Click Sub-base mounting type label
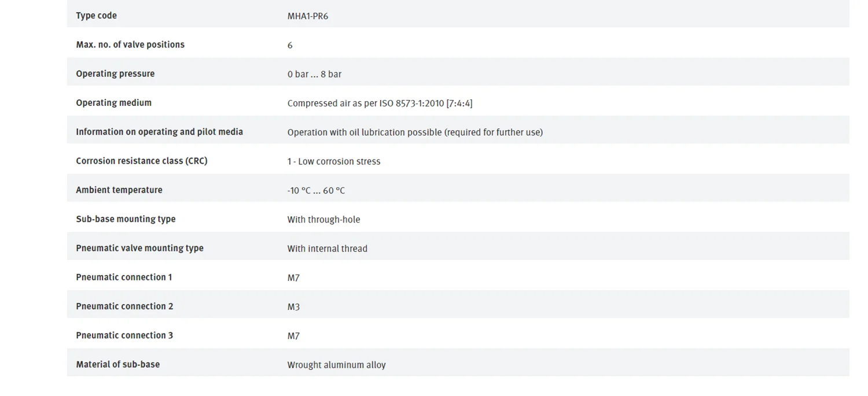Screen dimensions: 868x396 [x=126, y=219]
